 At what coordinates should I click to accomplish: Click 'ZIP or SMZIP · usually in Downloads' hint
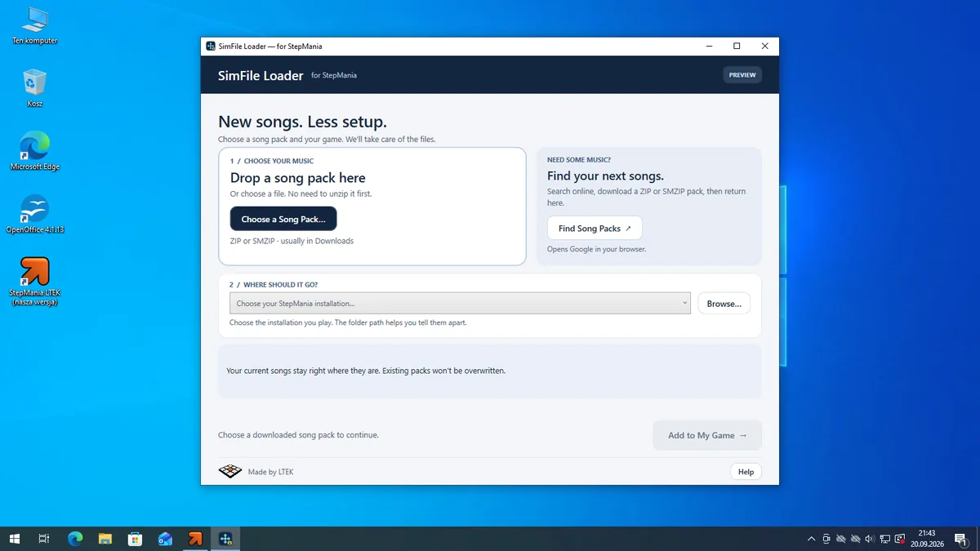(292, 241)
